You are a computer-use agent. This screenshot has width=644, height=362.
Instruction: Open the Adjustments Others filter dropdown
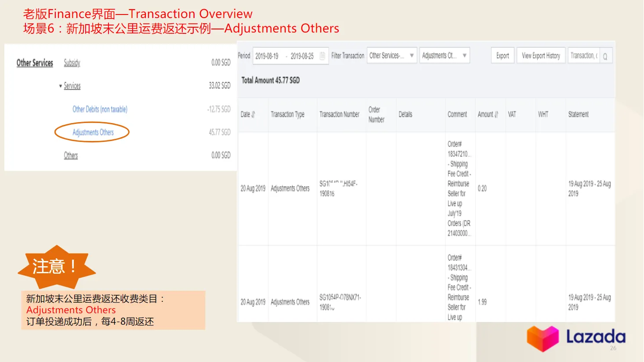[x=444, y=56]
